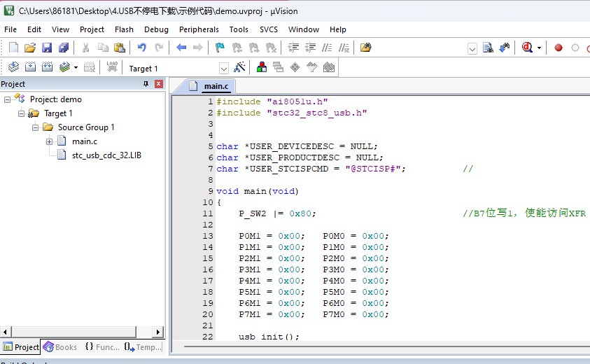Screen dimensions: 590x364
Task: Paste from the clipboard icon
Action: point(119,48)
